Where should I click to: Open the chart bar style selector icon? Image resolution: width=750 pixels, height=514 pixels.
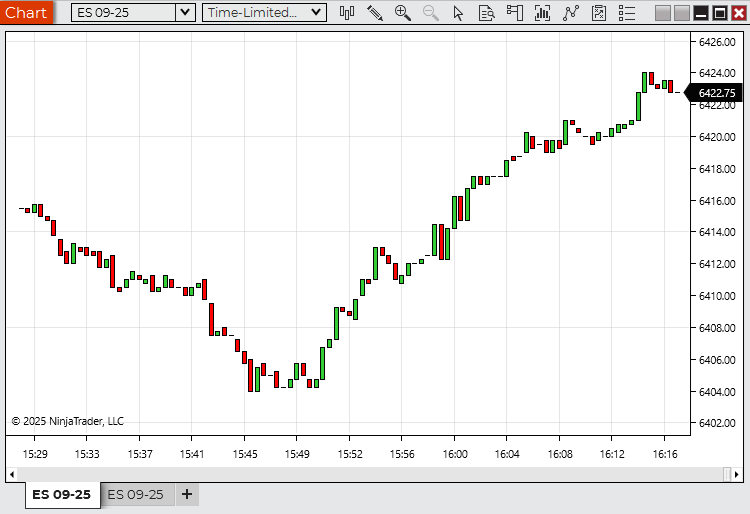tap(347, 13)
